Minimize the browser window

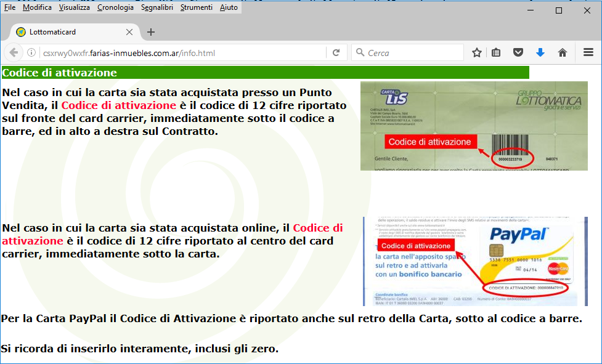(x=531, y=10)
